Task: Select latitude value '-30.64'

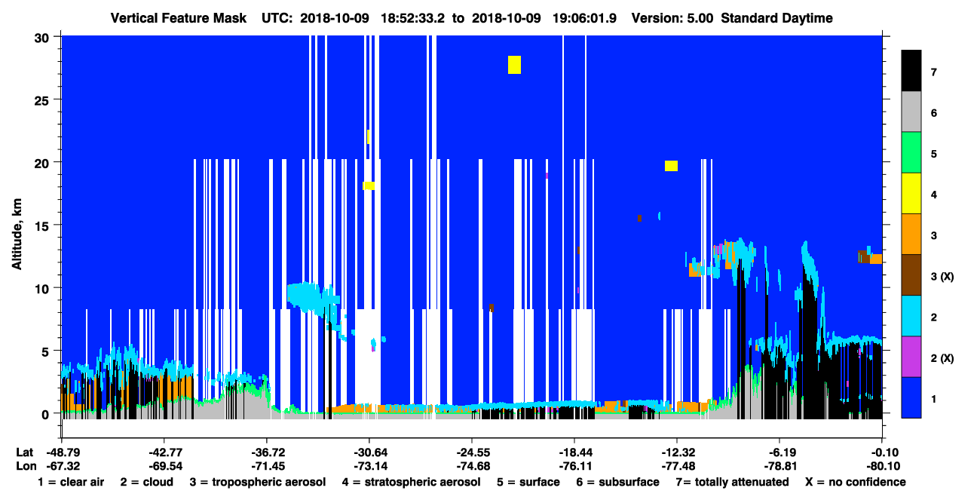Action: 369,452
